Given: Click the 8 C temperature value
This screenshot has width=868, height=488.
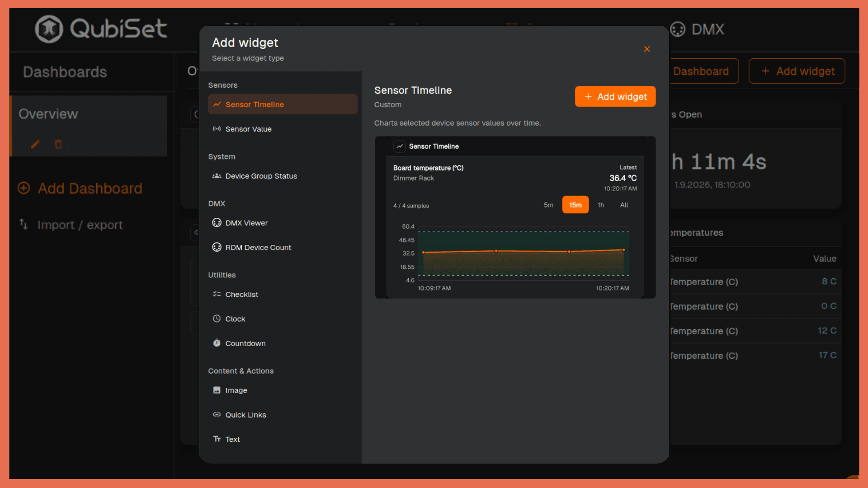Looking at the screenshot, I should 829,281.
